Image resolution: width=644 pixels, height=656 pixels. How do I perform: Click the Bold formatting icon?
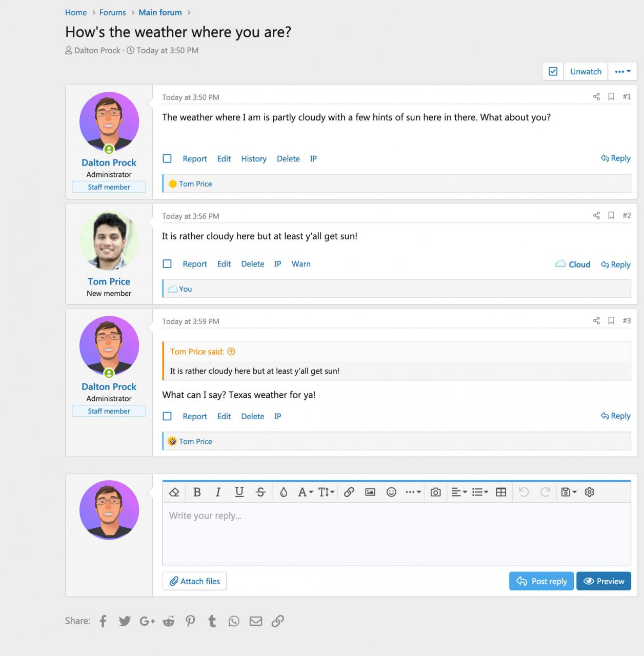197,492
